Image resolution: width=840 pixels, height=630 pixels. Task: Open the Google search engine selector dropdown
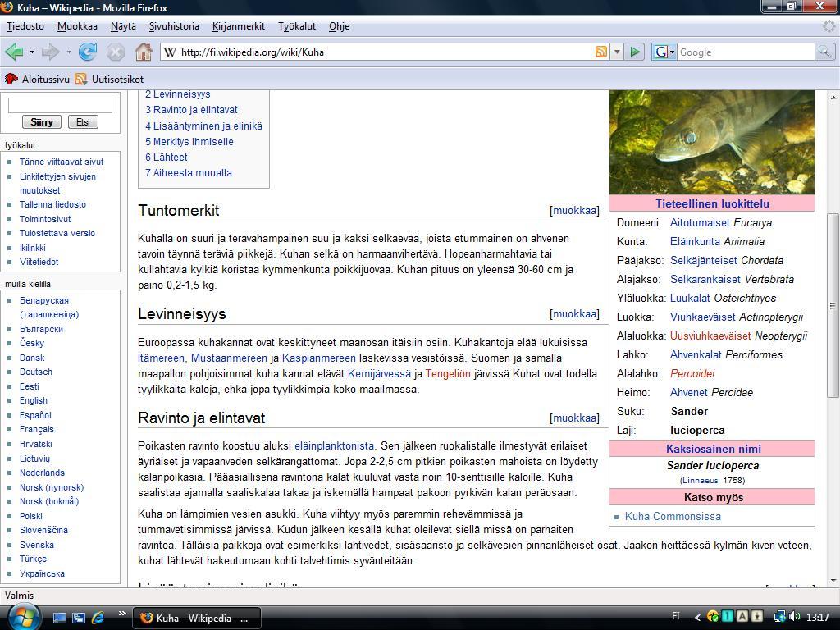pos(664,52)
